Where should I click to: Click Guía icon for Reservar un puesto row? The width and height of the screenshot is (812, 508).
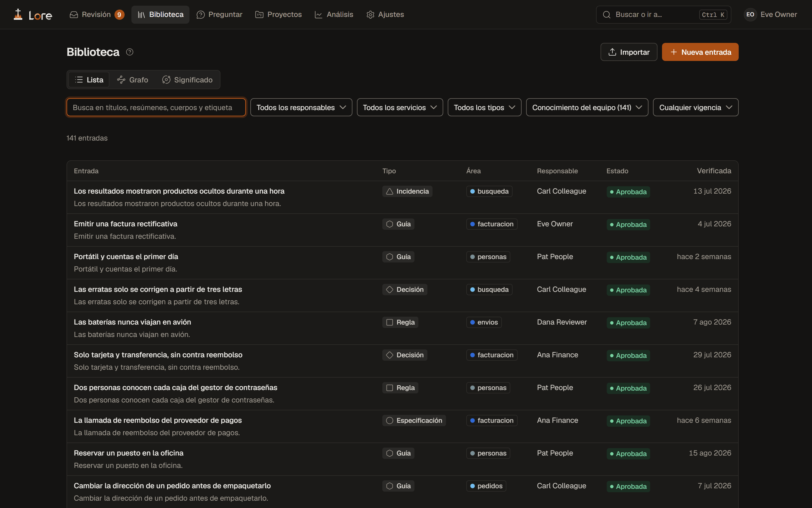pyautogui.click(x=389, y=453)
